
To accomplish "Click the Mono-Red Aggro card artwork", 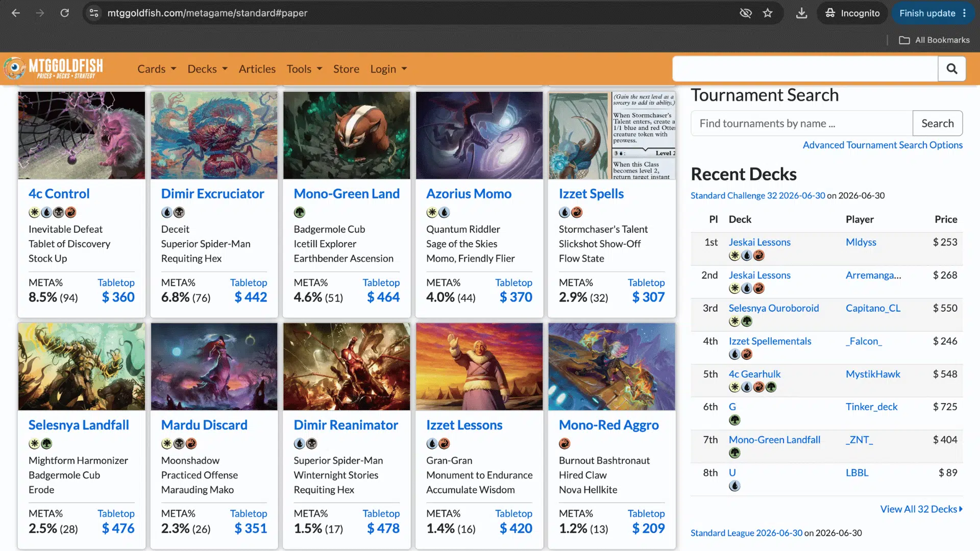I will click(612, 366).
